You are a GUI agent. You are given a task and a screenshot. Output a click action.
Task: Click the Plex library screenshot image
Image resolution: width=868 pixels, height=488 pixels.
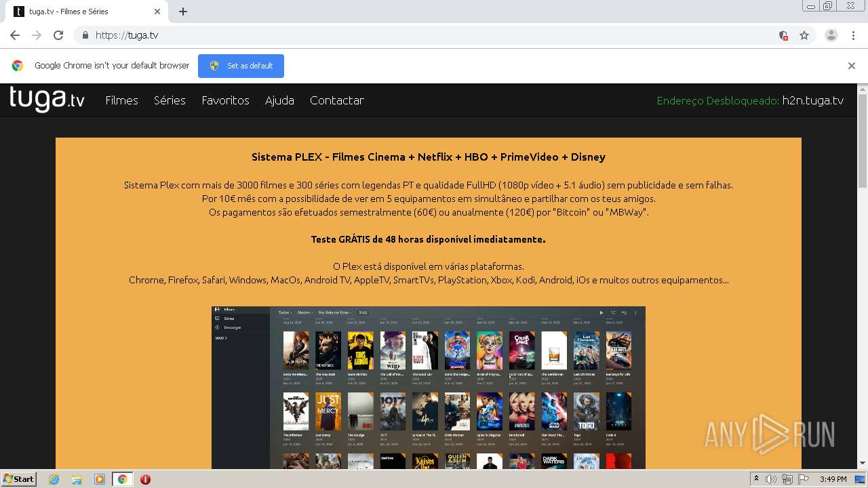pyautogui.click(x=429, y=388)
